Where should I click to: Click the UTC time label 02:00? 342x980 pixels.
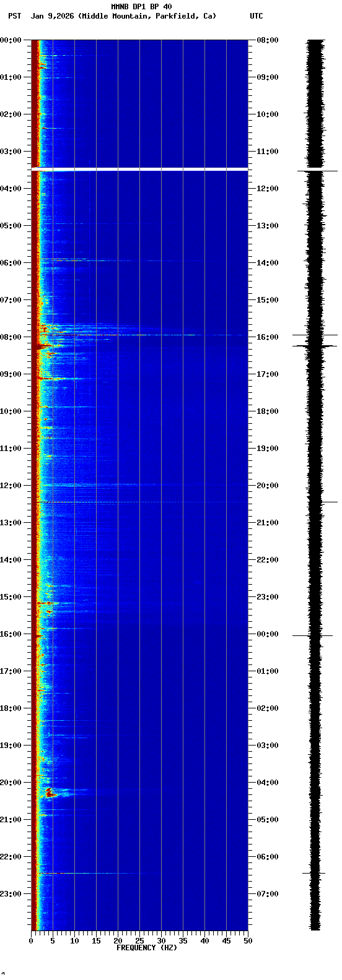coord(268,708)
